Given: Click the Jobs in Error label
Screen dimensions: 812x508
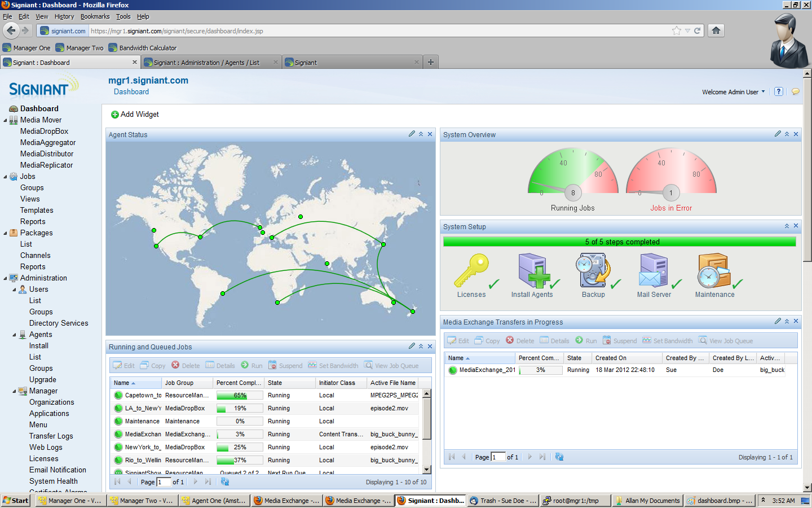Looking at the screenshot, I should [x=671, y=208].
